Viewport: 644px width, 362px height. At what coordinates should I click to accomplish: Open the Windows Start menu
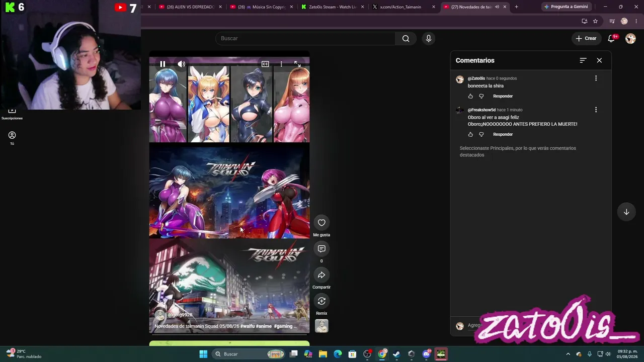click(203, 354)
